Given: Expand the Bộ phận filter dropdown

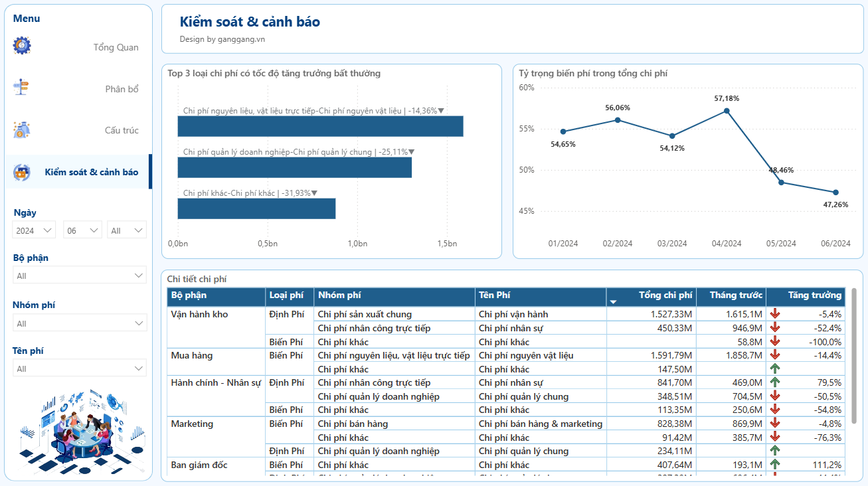Looking at the screenshot, I should pyautogui.click(x=80, y=276).
